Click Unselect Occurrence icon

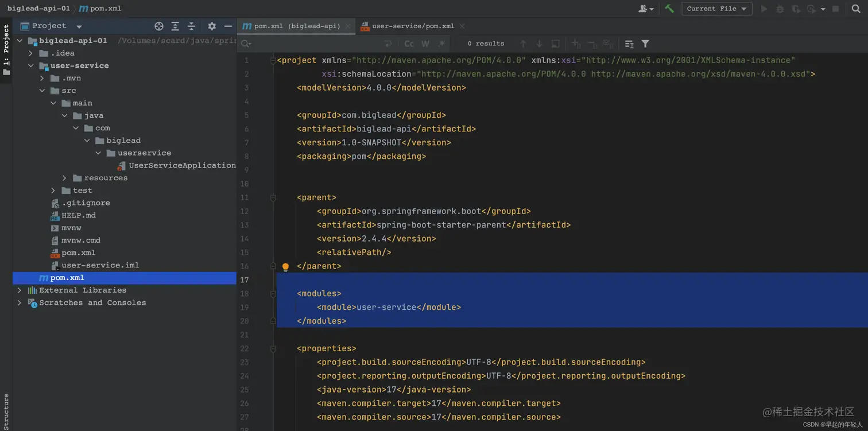pyautogui.click(x=592, y=44)
